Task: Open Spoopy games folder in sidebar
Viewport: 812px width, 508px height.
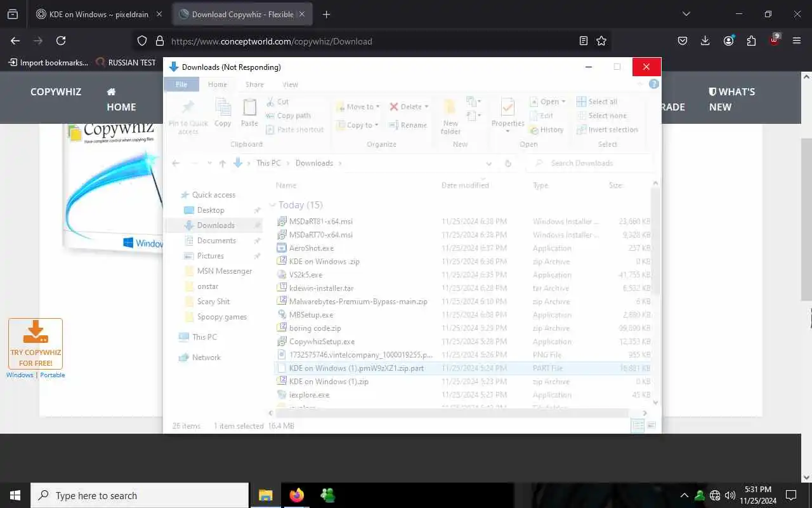Action: (221, 317)
